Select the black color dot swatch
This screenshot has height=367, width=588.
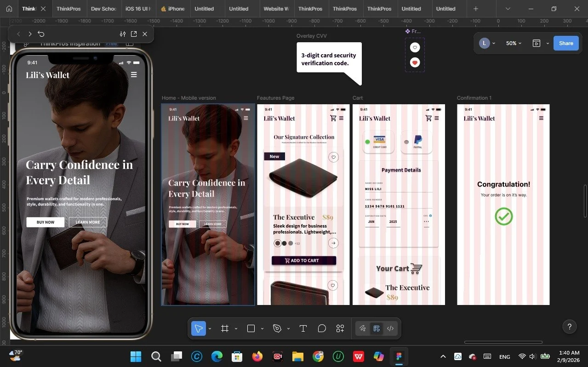(285, 243)
